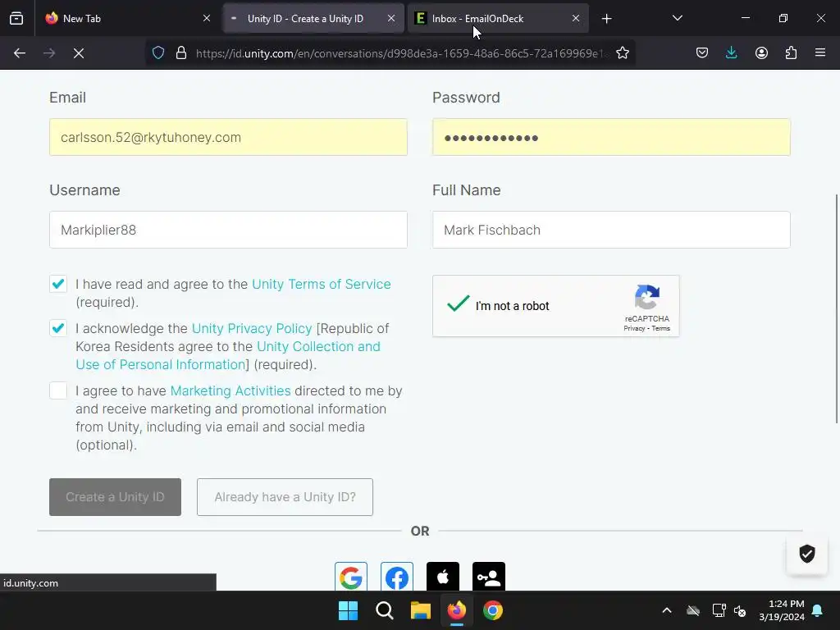The width and height of the screenshot is (840, 630).
Task: Go back to the previous page
Action: pyautogui.click(x=20, y=53)
